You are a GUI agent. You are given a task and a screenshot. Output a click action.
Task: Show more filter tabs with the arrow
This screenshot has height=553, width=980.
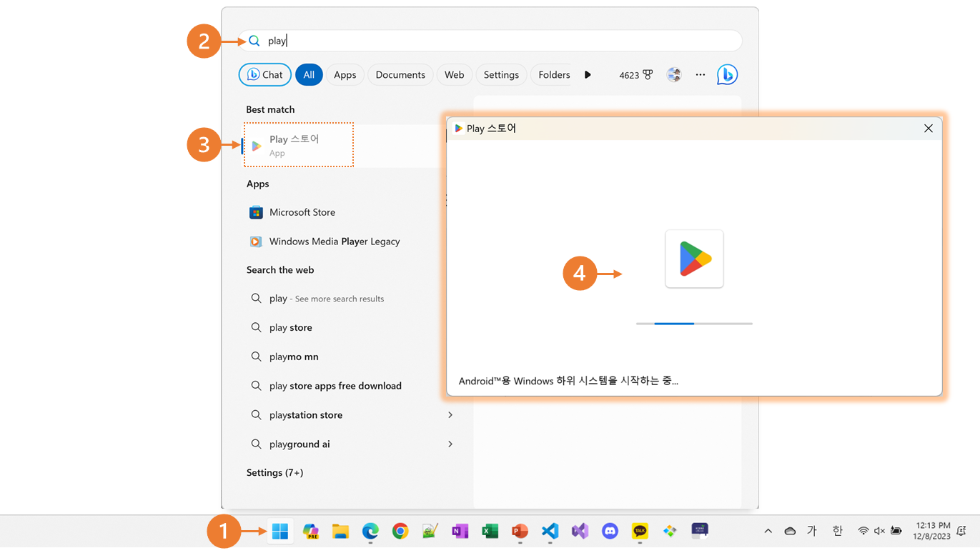[588, 74]
